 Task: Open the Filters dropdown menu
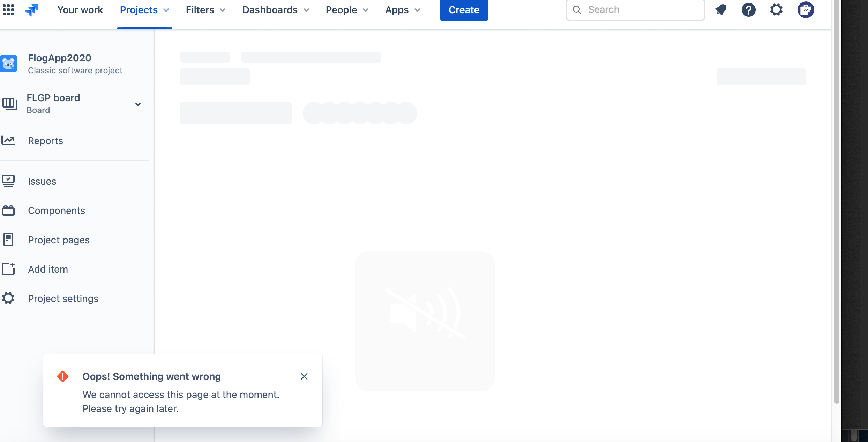206,10
